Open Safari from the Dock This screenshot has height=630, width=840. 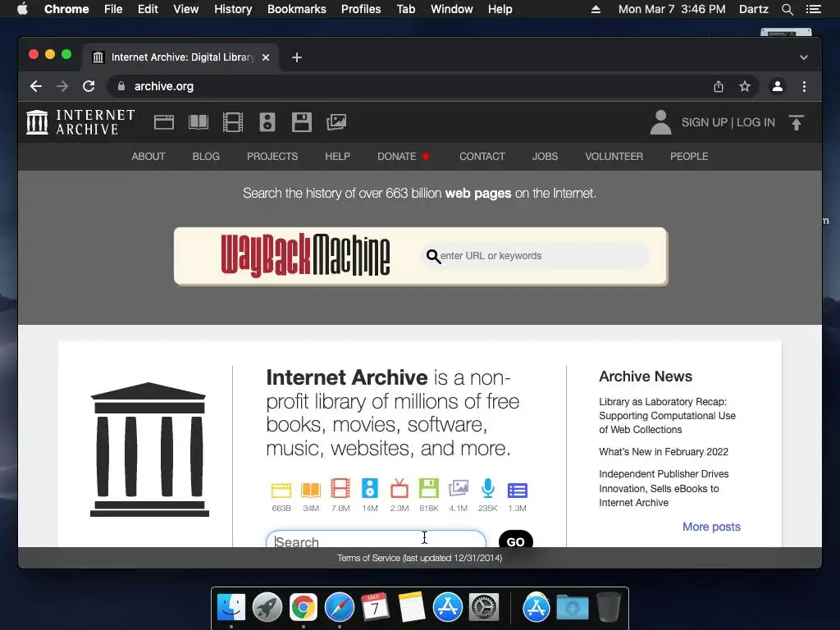[340, 608]
